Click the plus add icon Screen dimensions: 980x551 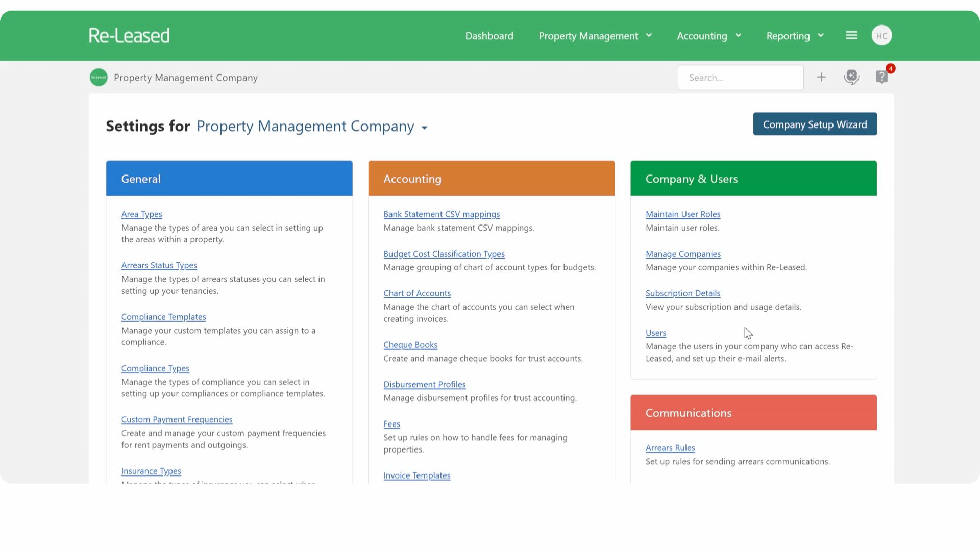coord(821,77)
